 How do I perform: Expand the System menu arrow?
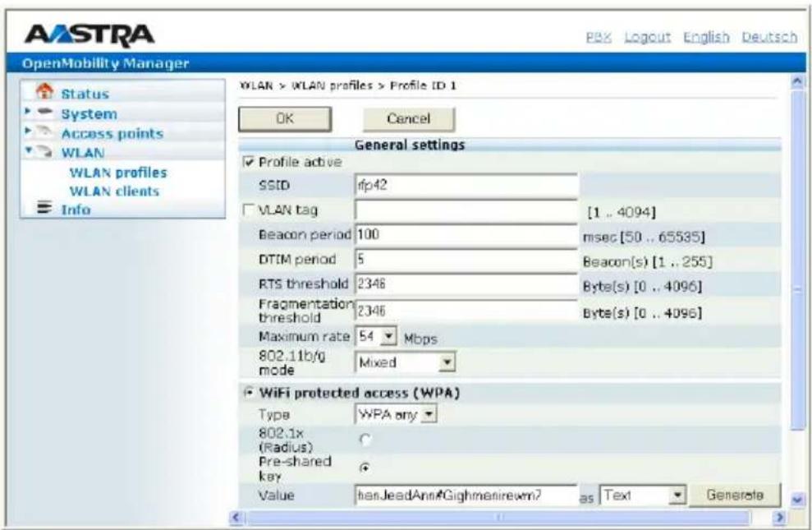point(28,112)
